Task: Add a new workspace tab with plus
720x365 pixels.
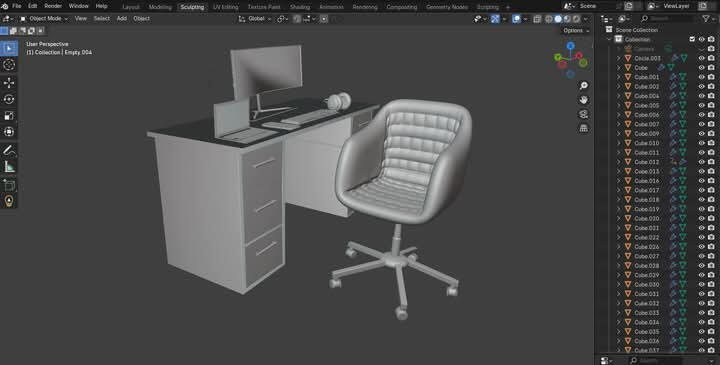Action: pos(507,7)
